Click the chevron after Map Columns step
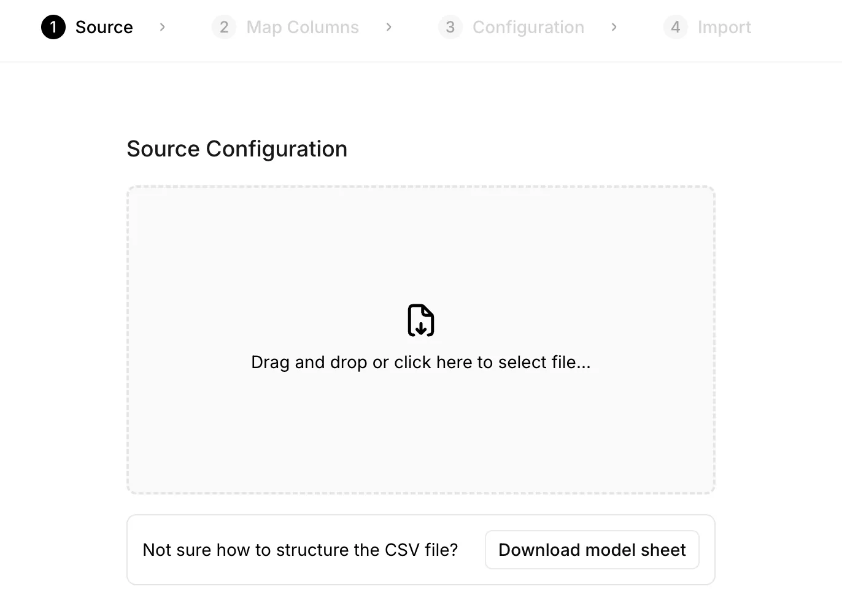Viewport: 842px width, 616px height. point(388,27)
